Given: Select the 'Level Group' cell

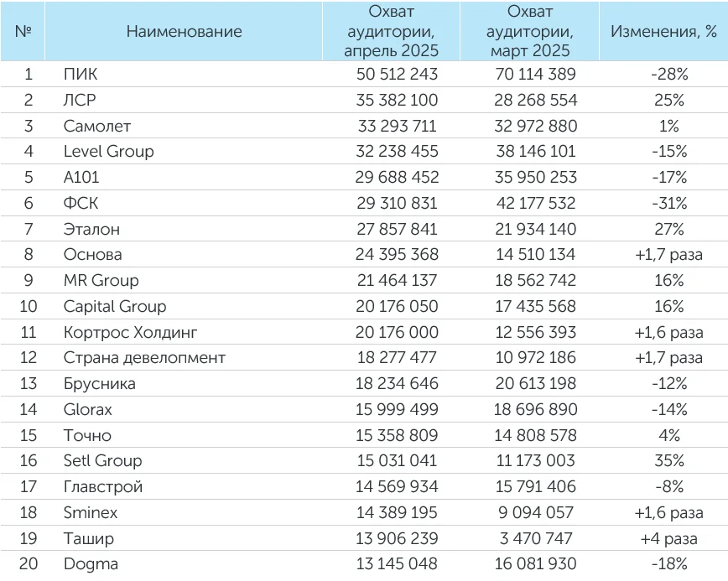Looking at the screenshot, I should coord(108,152).
